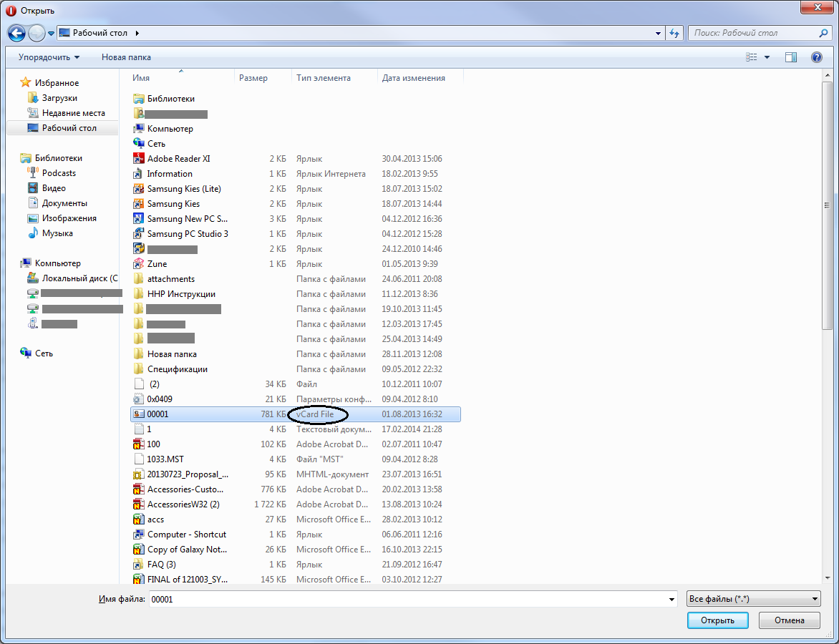The height and width of the screenshot is (644, 839).
Task: Open the file name combo box dropdown
Action: tap(671, 599)
